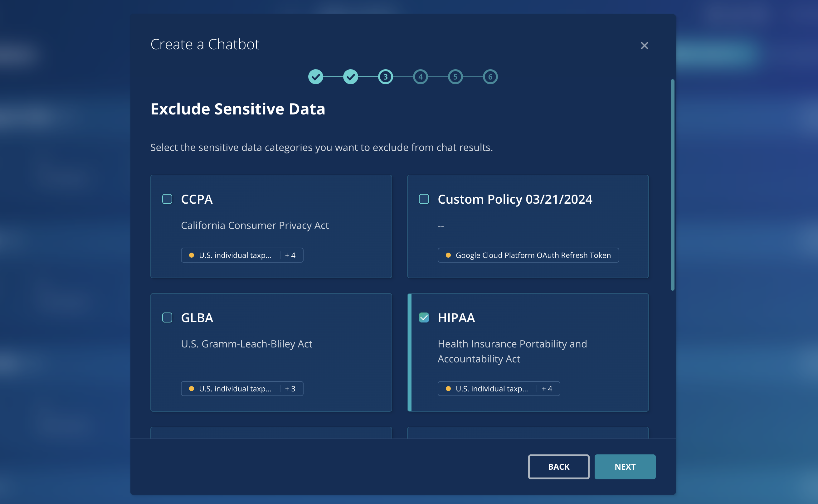Image resolution: width=818 pixels, height=504 pixels.
Task: Jump to step 6 in stepper
Action: (x=490, y=77)
